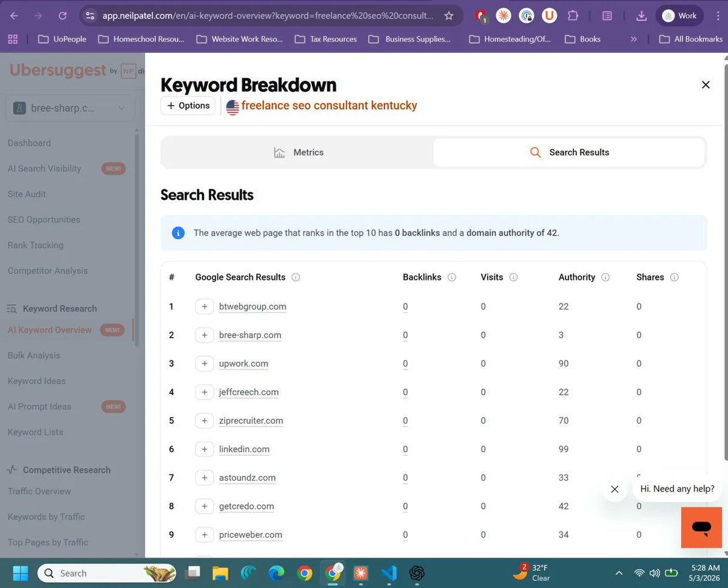This screenshot has width=728, height=588.
Task: Open the Tax Resources bookmarks folder
Action: tap(326, 39)
